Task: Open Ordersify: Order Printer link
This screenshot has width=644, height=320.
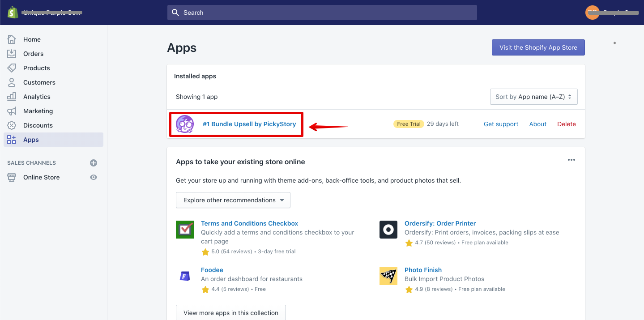Action: [x=440, y=223]
